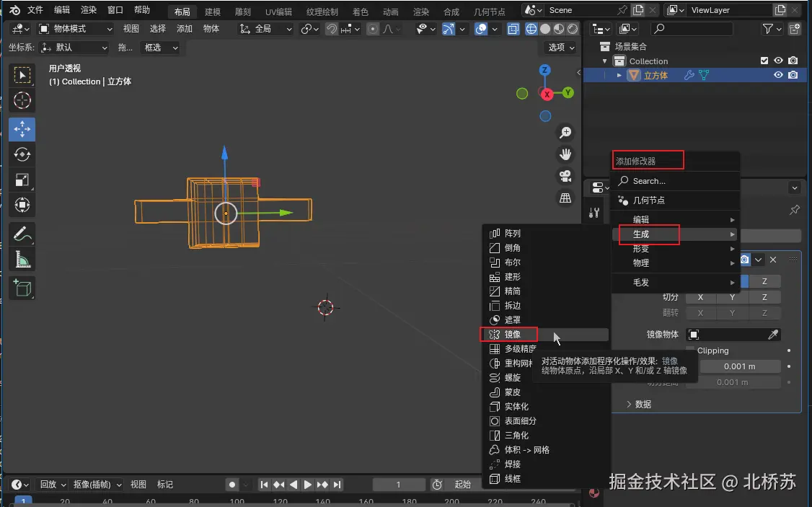Toggle proportional editing

372,29
